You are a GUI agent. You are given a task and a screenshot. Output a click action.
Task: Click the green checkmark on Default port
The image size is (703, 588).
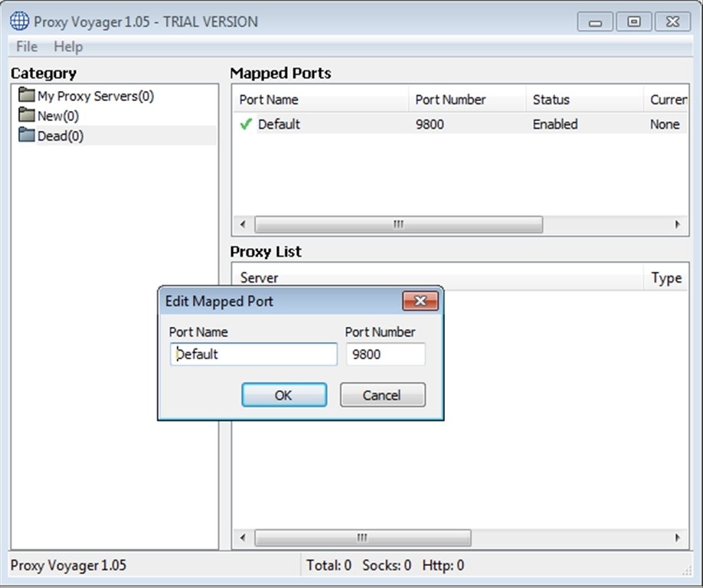pyautogui.click(x=246, y=124)
